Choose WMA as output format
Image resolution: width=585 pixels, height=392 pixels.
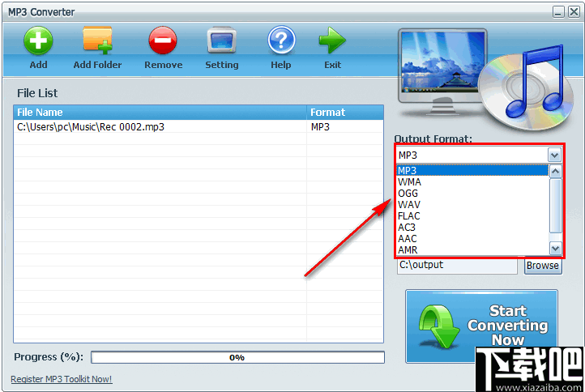(472, 182)
